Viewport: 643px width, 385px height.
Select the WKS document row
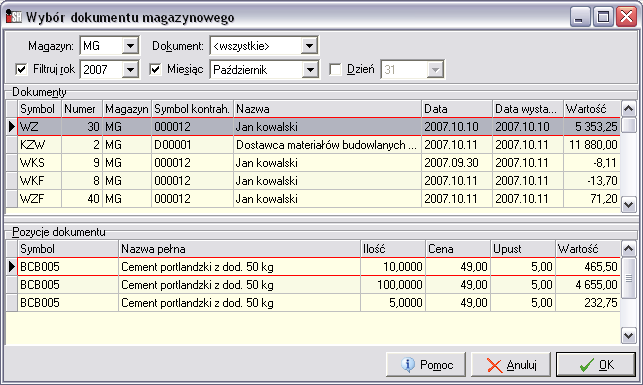[319, 163]
